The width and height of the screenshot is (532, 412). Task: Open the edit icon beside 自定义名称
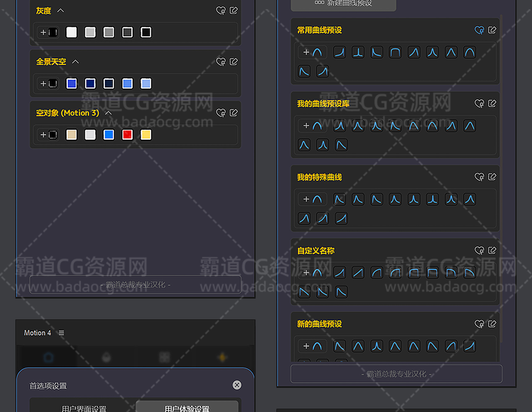(x=492, y=250)
